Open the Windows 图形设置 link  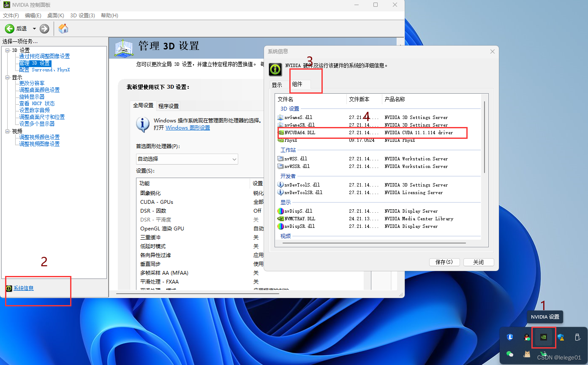tap(188, 128)
